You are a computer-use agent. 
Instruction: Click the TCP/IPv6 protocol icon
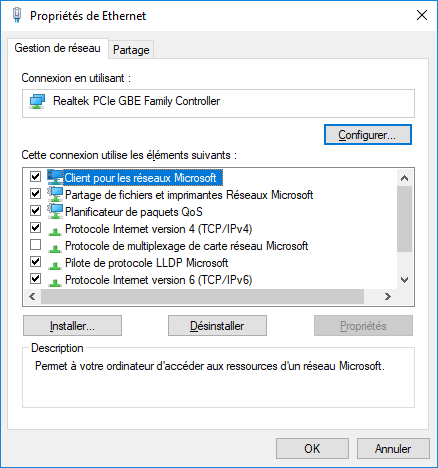[55, 282]
